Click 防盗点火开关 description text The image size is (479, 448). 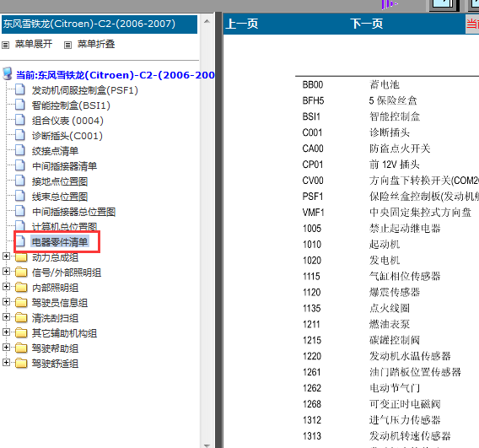click(400, 148)
